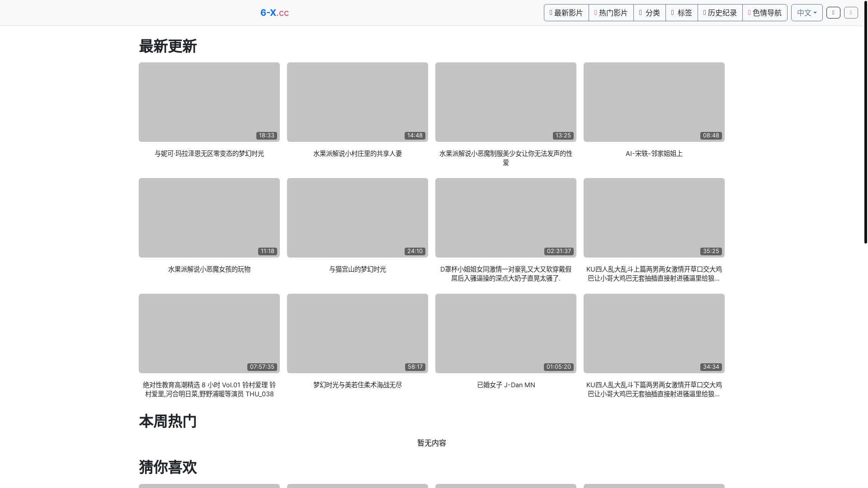
Task: Open the video thumbnail with duration 11:18
Action: (x=209, y=218)
